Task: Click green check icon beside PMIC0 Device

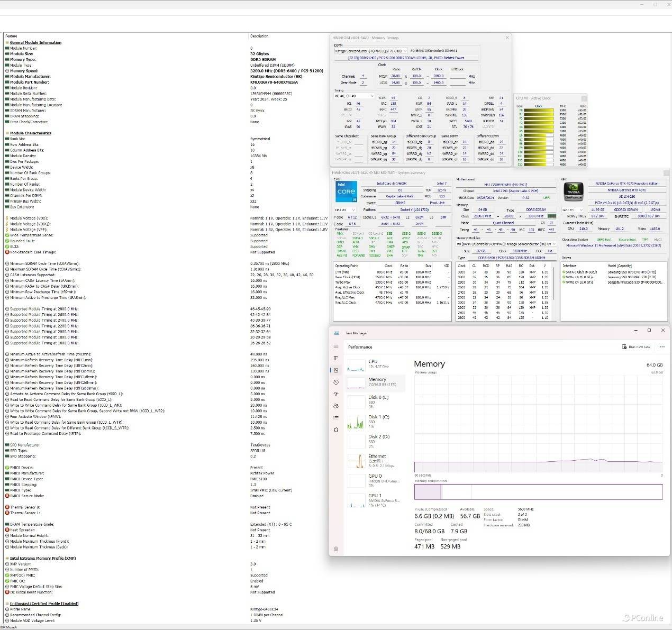Action: pyautogui.click(x=7, y=468)
